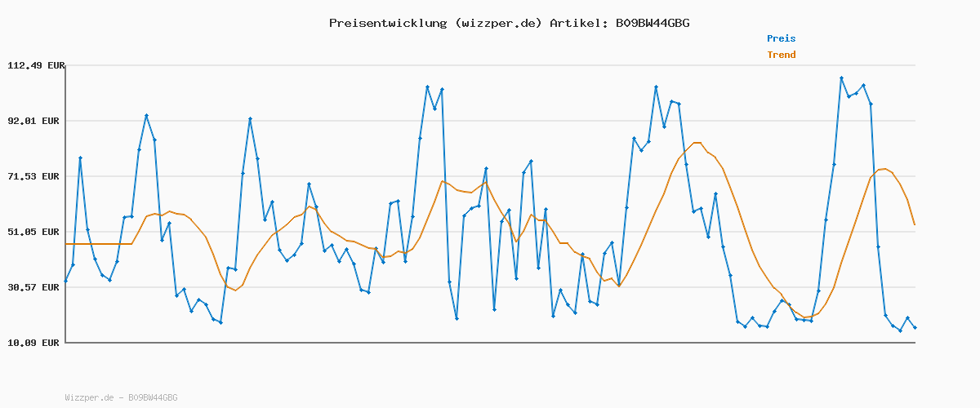Pick the 51.05 EUR axis label
The width and height of the screenshot is (980, 408).
point(36,232)
